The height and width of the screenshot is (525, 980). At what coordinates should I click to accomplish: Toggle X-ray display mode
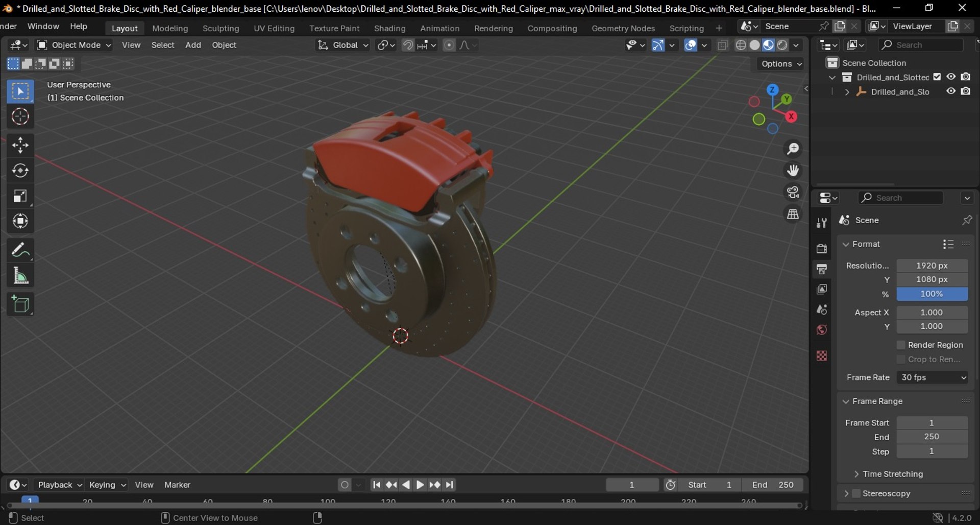coord(723,45)
